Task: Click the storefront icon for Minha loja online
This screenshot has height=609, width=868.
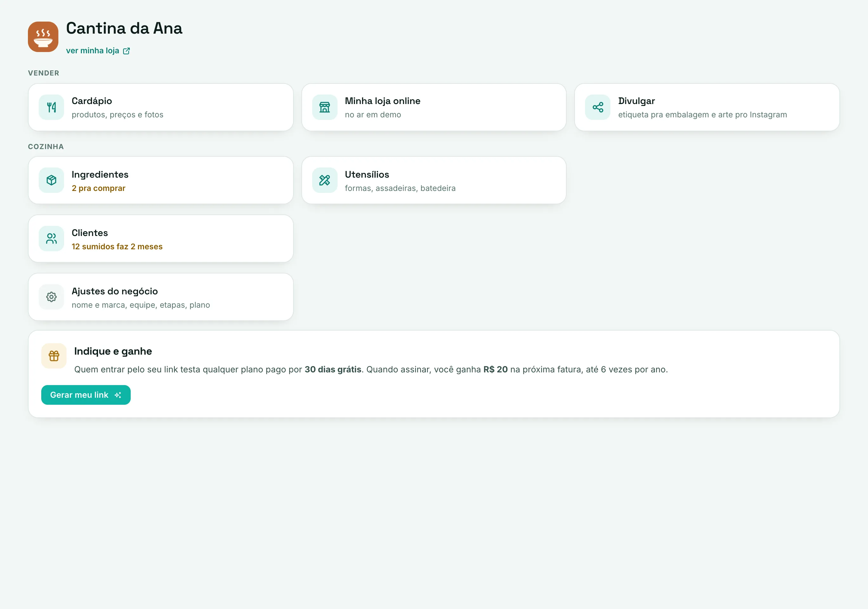Action: (325, 107)
